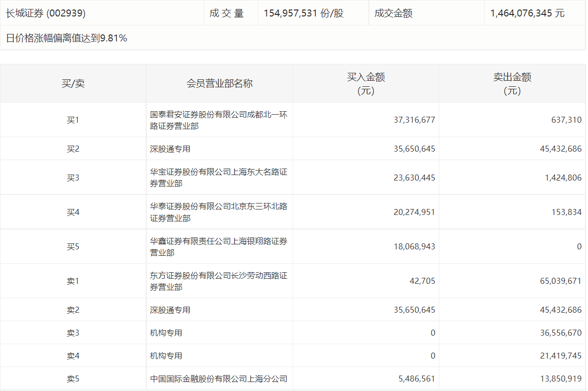Select the stock name 长城证券 (002939)
The image size is (588, 391).
point(46,13)
